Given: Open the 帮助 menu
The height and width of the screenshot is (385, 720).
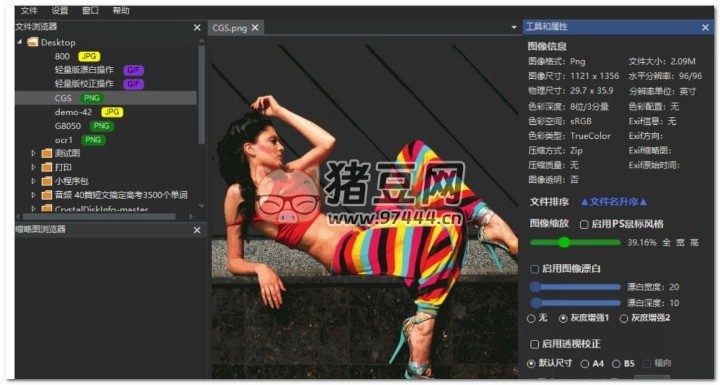Looking at the screenshot, I should pos(121,11).
